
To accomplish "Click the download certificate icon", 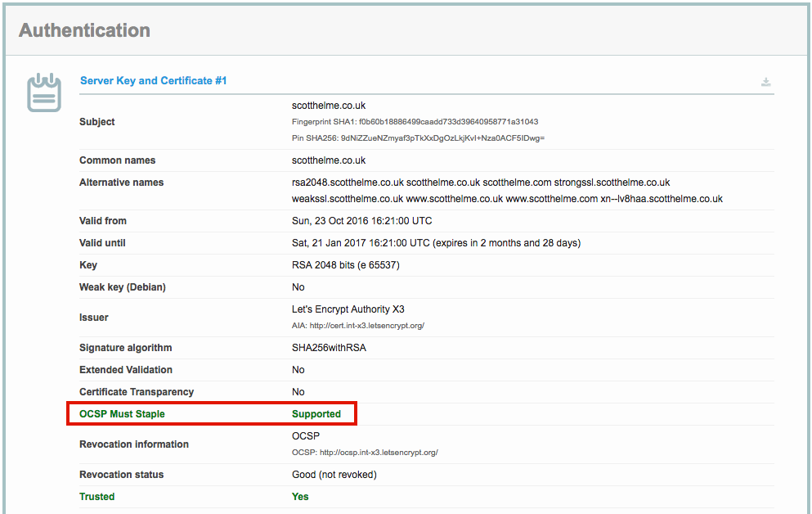I will tap(765, 82).
